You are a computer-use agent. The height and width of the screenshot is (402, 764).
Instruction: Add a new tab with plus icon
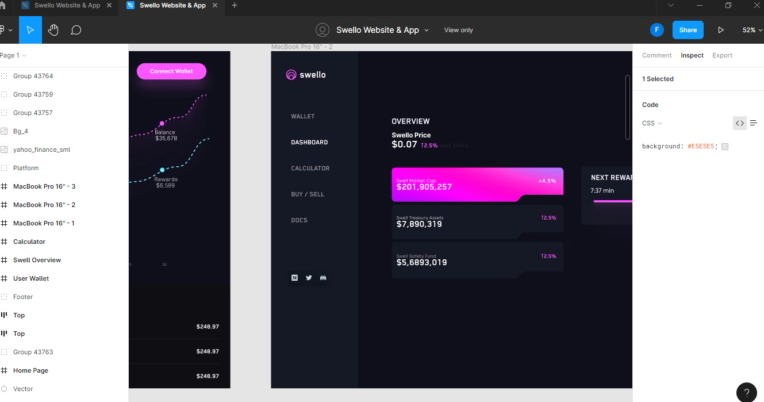234,5
